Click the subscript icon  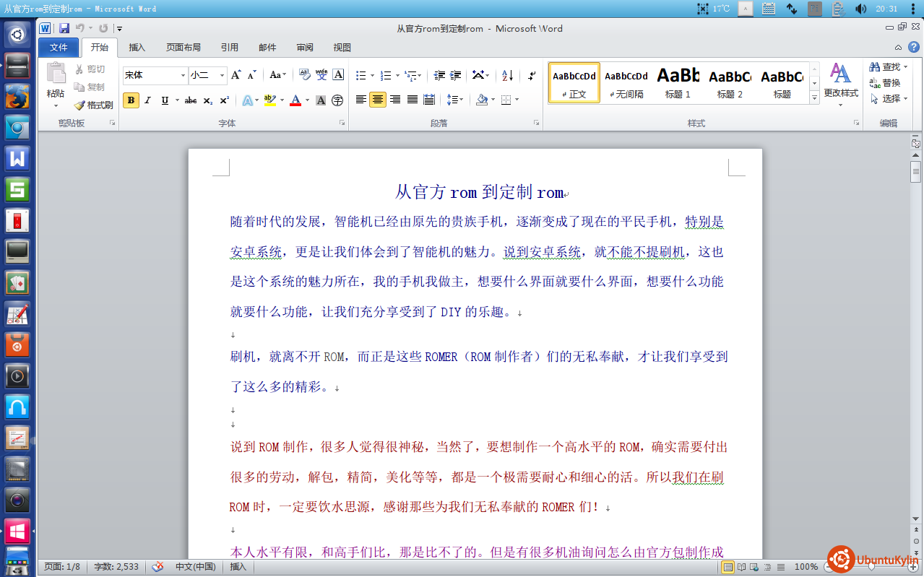tap(208, 100)
